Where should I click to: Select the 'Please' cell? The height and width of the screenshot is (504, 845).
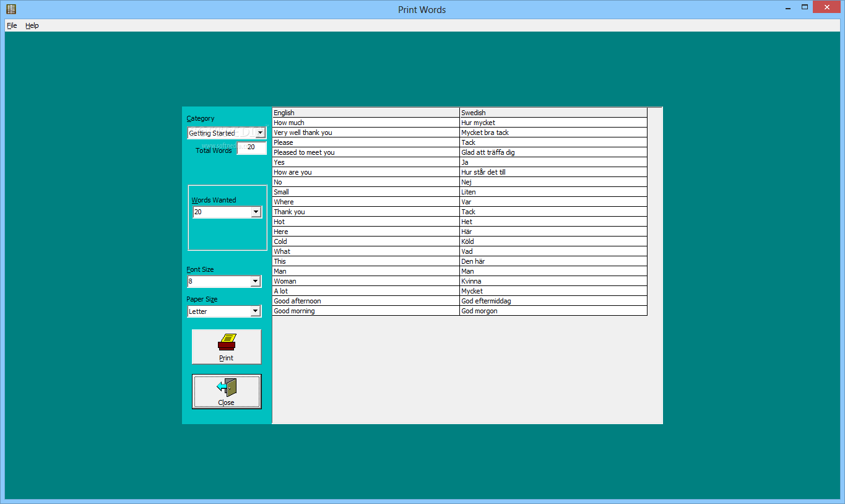pos(366,142)
